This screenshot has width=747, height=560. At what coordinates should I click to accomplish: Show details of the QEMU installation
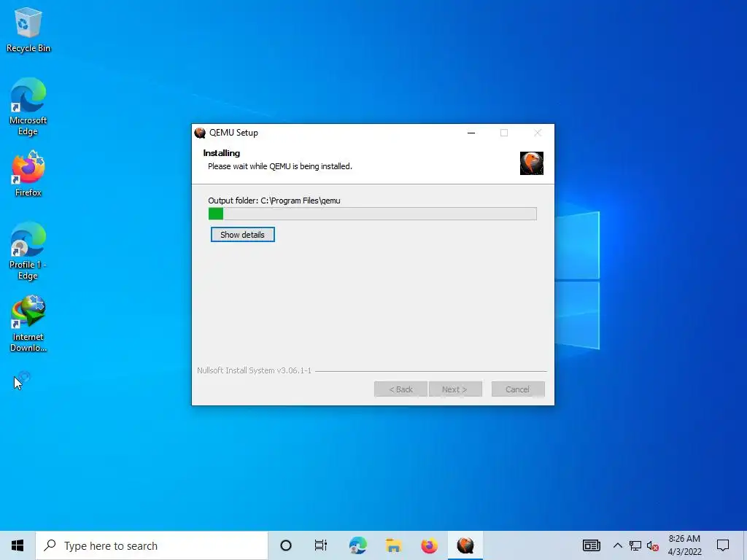(242, 235)
